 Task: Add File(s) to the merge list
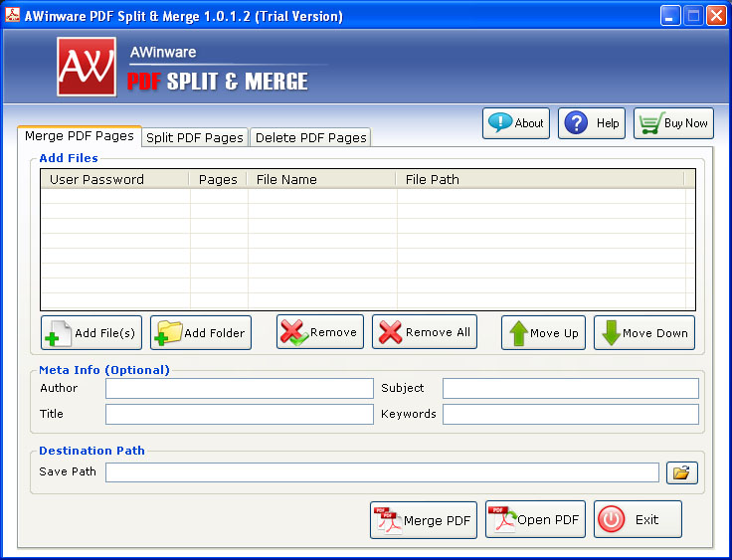click(91, 333)
